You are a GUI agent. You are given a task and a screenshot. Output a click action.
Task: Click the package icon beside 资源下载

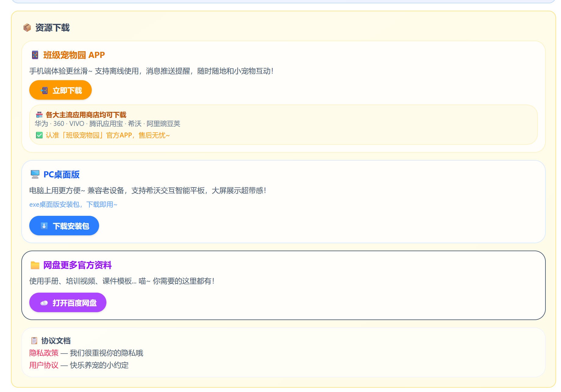(x=27, y=28)
